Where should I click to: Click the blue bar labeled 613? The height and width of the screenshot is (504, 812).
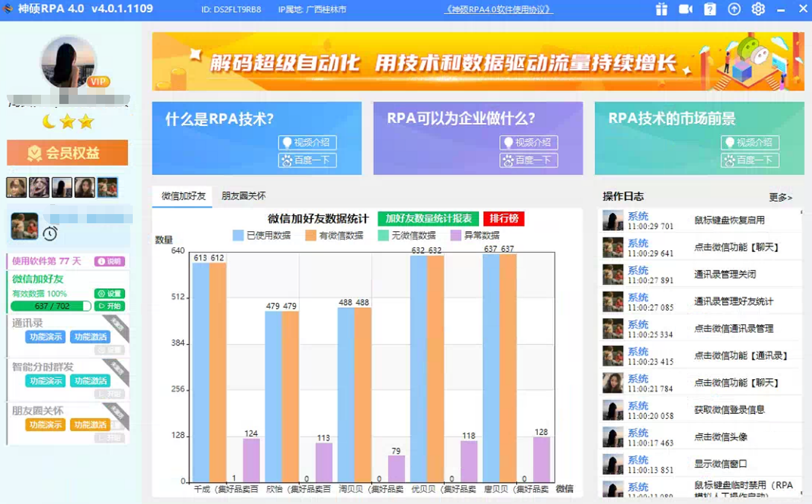pos(201,372)
